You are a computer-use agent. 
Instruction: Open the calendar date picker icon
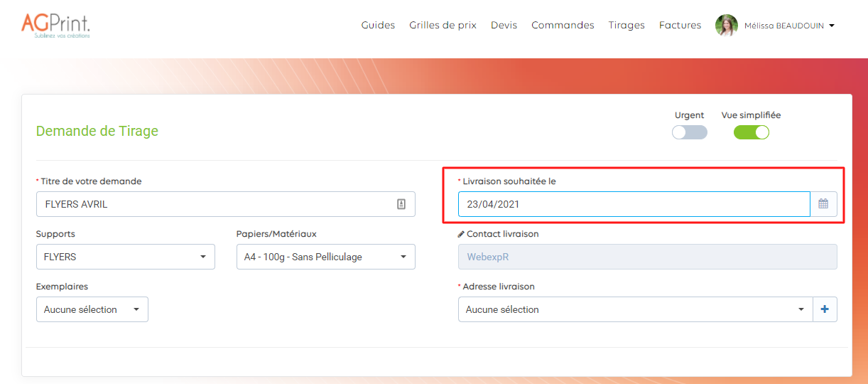823,204
